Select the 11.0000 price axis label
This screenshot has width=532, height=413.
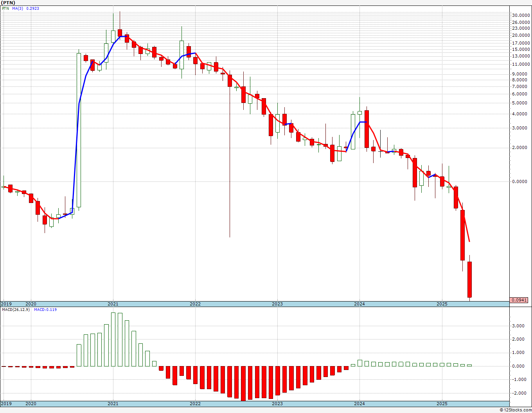(x=521, y=64)
